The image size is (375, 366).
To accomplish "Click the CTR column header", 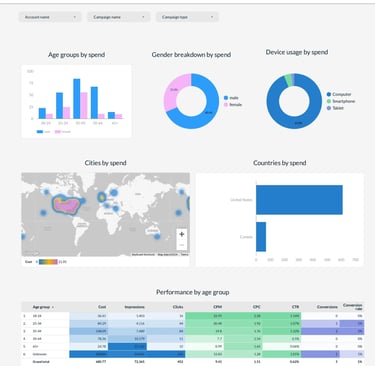I will click(295, 307).
